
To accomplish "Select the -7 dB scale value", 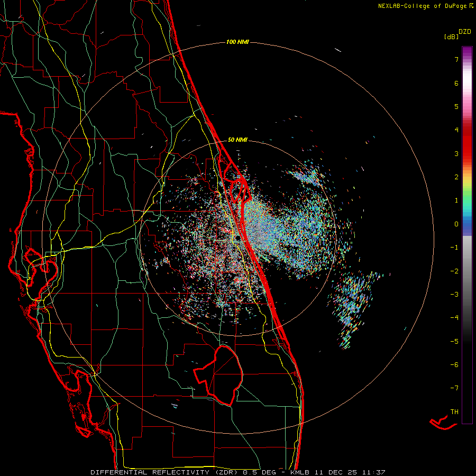I will click(x=454, y=388).
